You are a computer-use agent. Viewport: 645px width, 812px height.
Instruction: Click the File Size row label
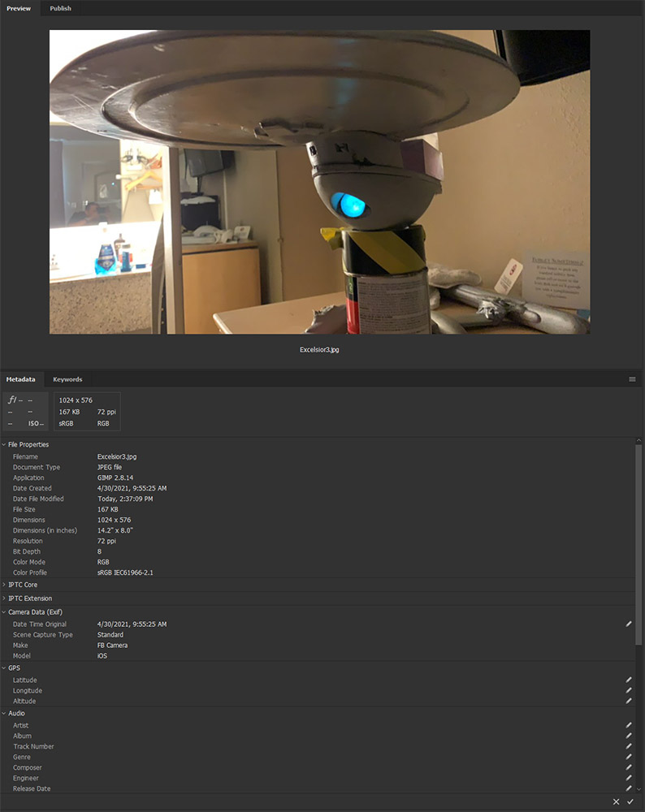24,509
